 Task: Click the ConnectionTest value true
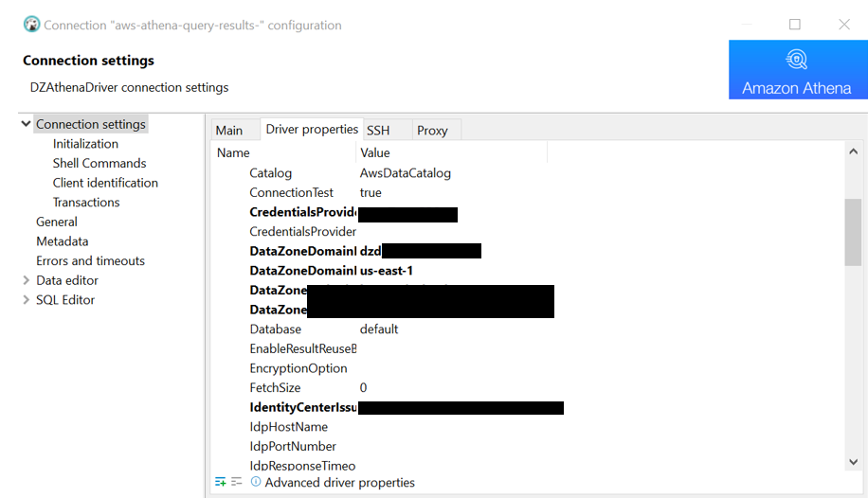371,192
